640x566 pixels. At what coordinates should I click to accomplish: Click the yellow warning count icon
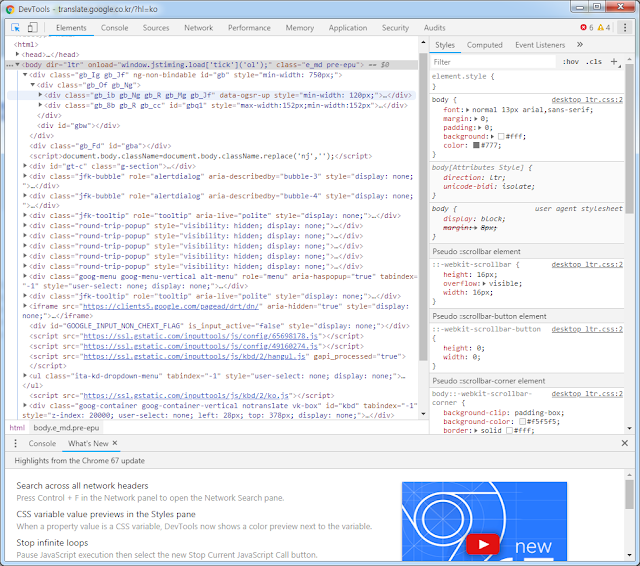600,27
